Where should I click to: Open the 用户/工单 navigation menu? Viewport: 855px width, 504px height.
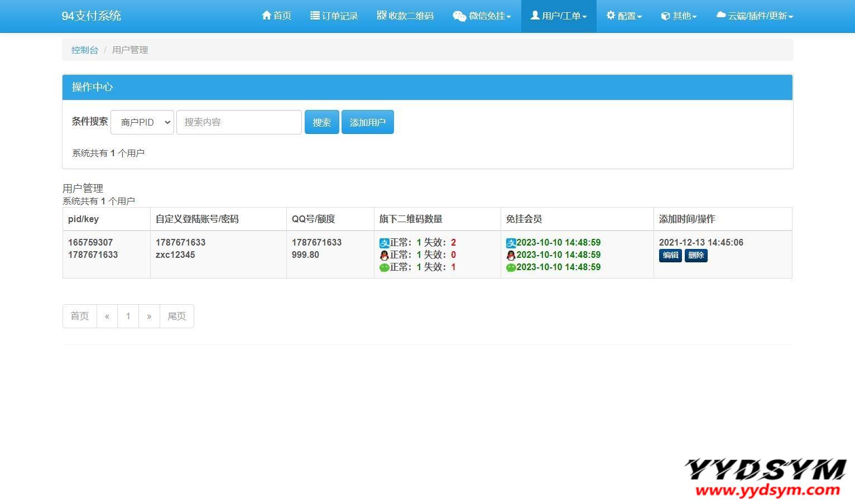(x=559, y=16)
